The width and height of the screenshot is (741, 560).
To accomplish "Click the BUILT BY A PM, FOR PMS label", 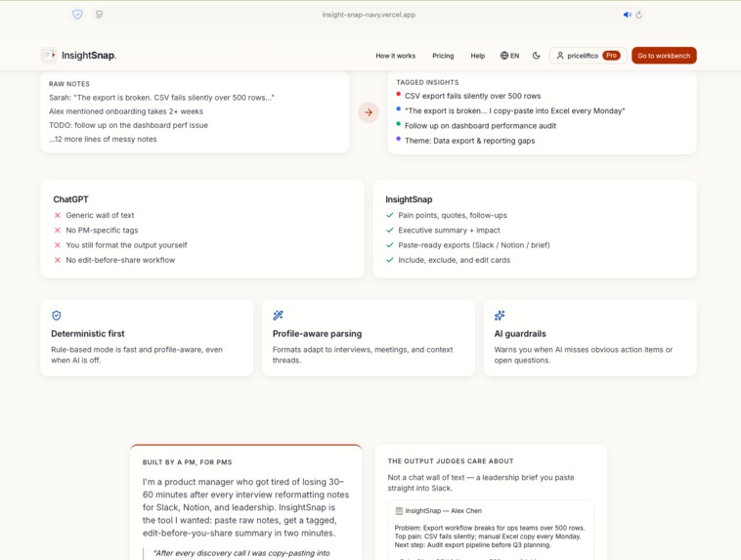I will pyautogui.click(x=187, y=462).
